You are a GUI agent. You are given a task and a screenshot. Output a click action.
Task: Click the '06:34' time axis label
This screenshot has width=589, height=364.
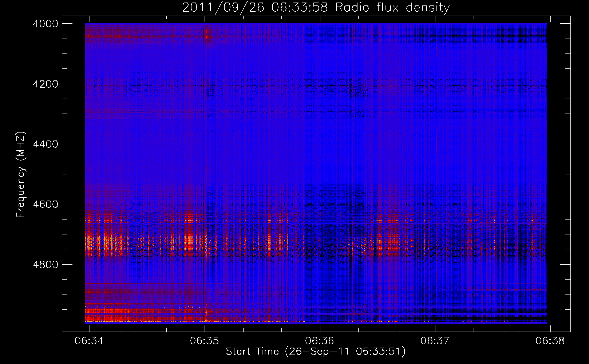(89, 341)
